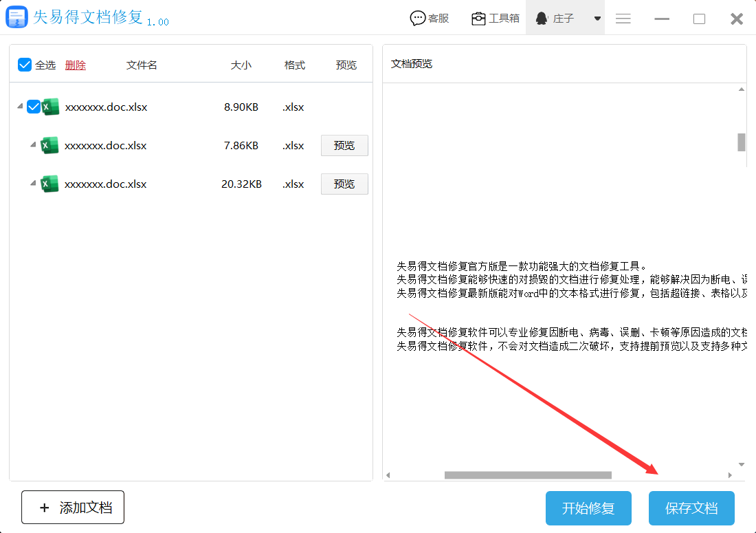
Task: Click the 保存文档 save document button
Action: click(x=691, y=508)
